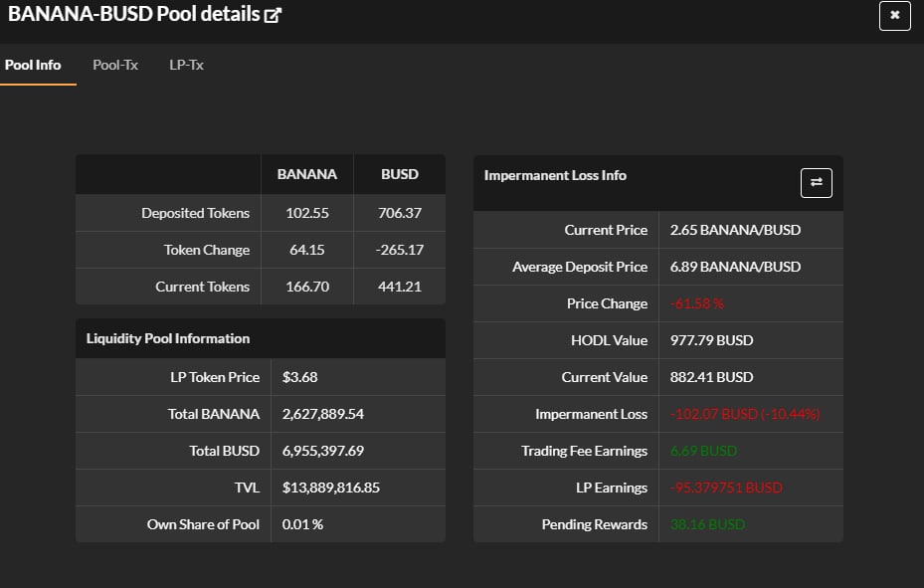Close the pool details dialog
The width and height of the screenshot is (924, 588).
click(894, 15)
